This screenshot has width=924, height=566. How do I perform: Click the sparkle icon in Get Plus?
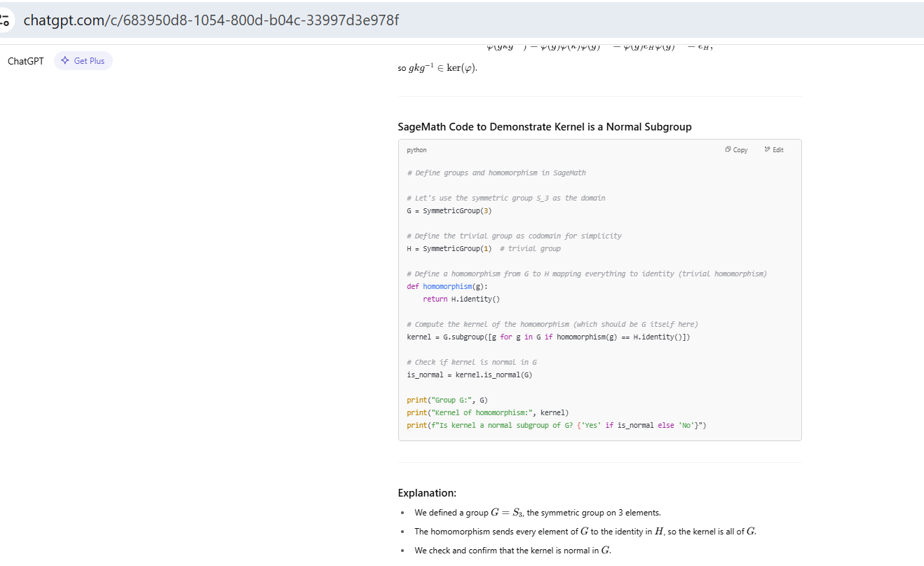tap(65, 61)
